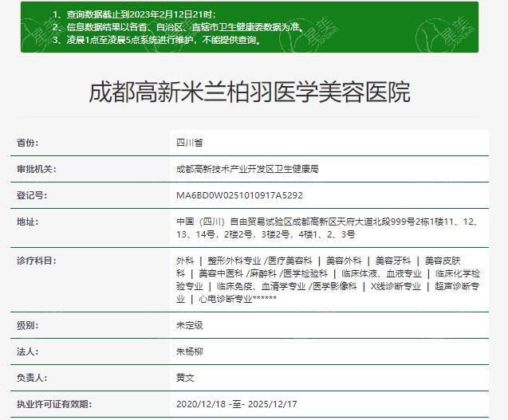Click the X线诊断专业 subject entry
This screenshot has height=420, width=508.
click(x=396, y=286)
